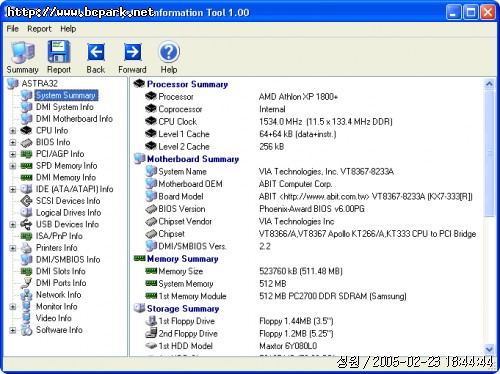Click the 1st Memory Module row label

192,296
